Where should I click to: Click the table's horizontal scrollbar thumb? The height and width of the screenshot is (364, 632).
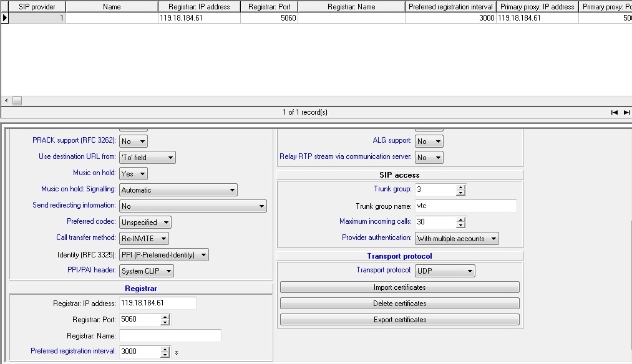point(17,100)
